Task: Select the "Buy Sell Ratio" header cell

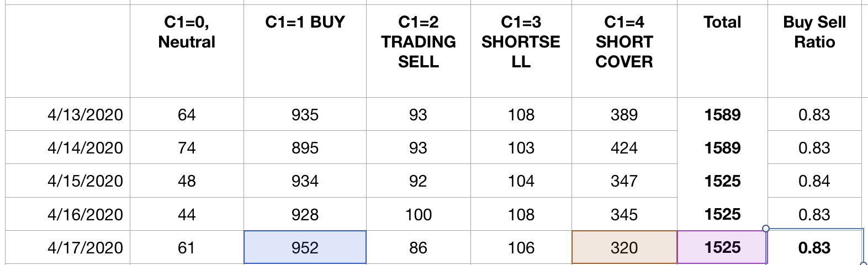Action: [814, 32]
